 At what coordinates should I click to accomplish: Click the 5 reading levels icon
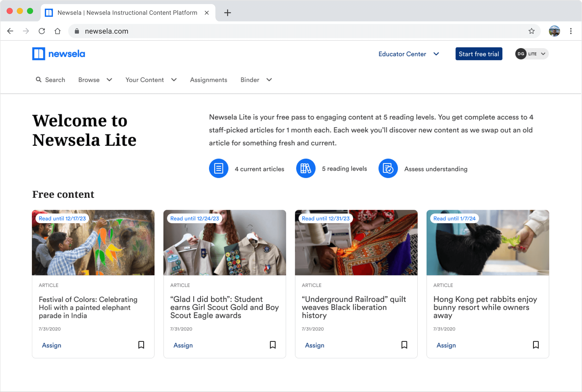pos(306,169)
